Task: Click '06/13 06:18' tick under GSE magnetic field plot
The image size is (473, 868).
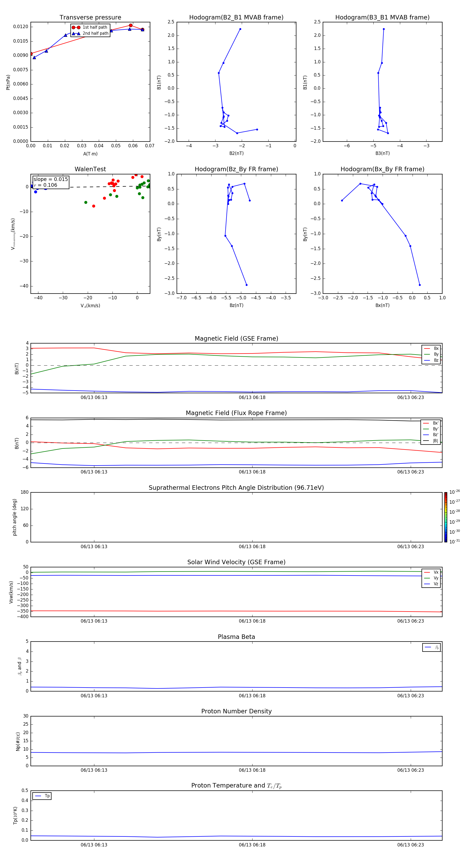Action: (x=252, y=398)
